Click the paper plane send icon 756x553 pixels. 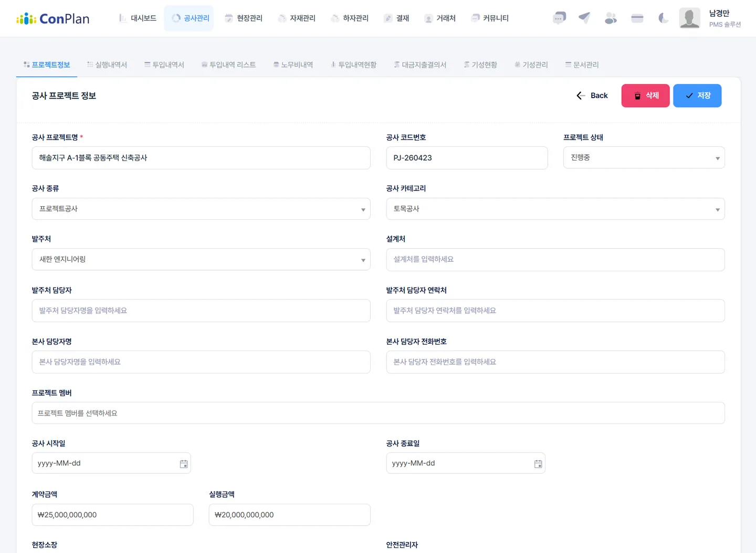click(x=584, y=18)
